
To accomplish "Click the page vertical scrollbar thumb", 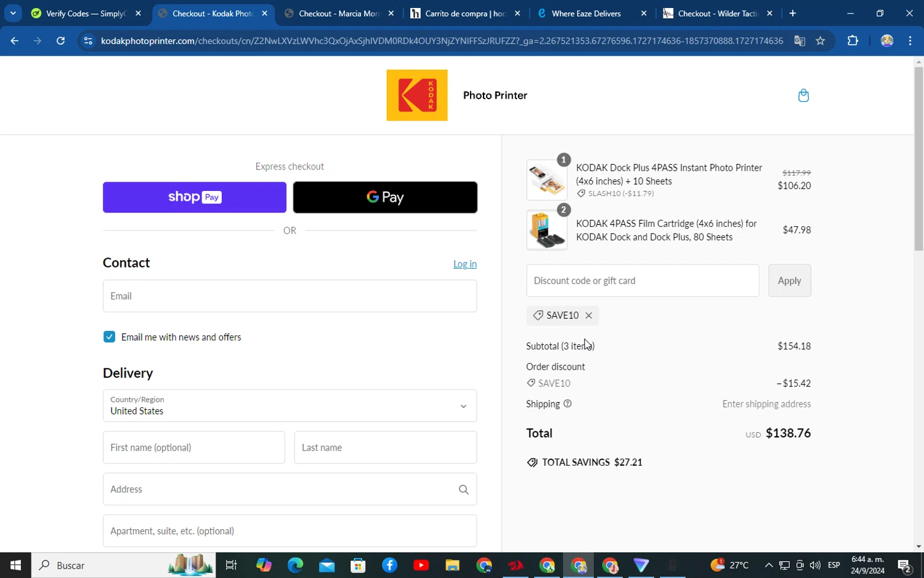I will pos(918,158).
